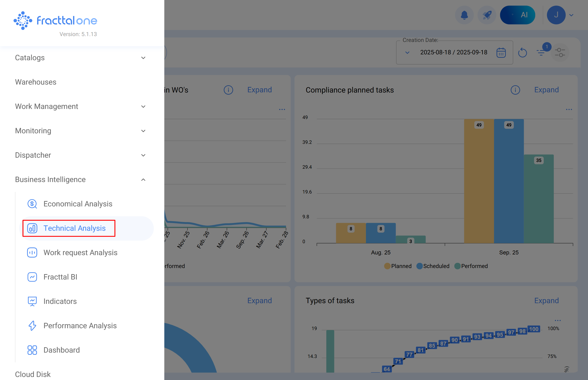The image size is (588, 380).
Task: Click info icon beside Compliance planned tasks
Action: (x=515, y=90)
